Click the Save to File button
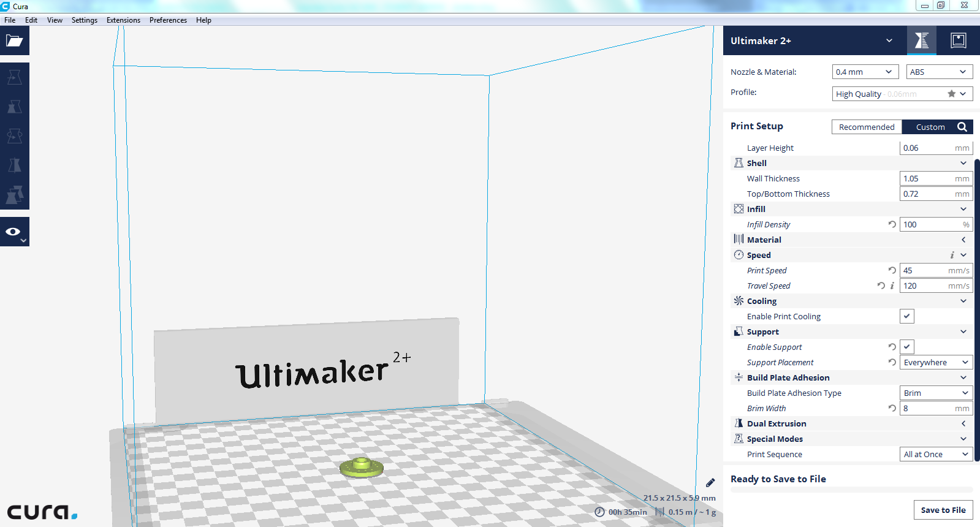Viewport: 980px width, 527px height. tap(943, 510)
